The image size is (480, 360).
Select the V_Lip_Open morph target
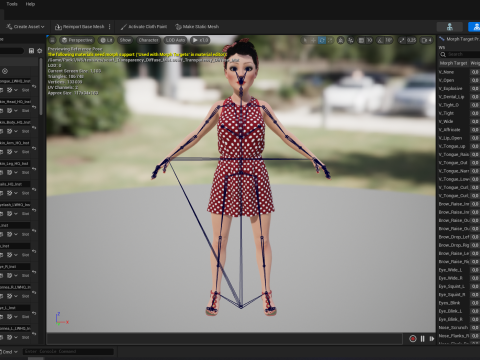450,138
